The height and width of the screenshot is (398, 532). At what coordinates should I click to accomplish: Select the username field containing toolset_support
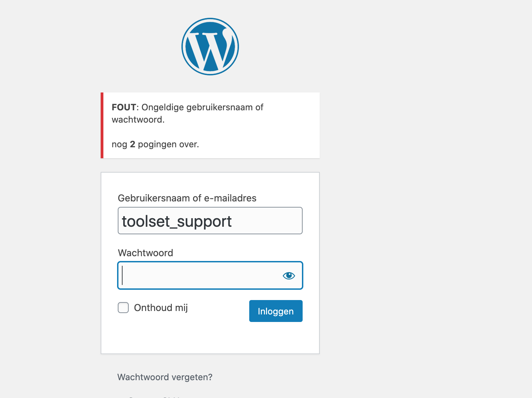pyautogui.click(x=210, y=221)
